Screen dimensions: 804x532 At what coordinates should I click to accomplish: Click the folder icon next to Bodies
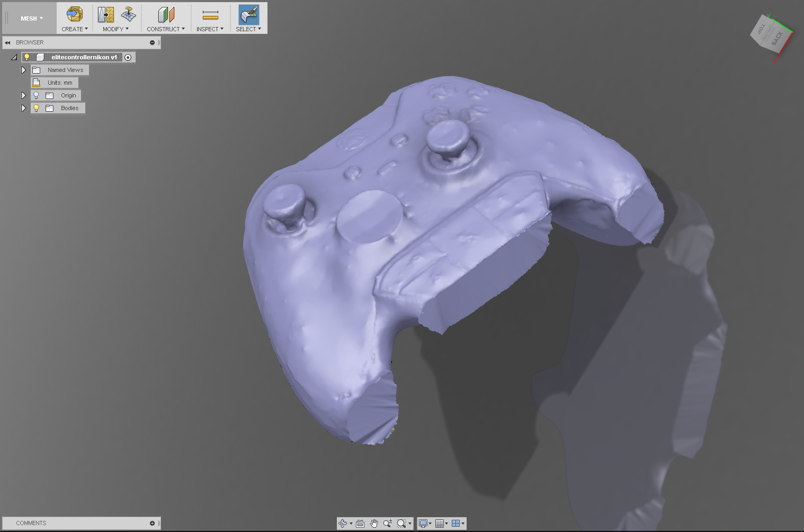tap(50, 108)
